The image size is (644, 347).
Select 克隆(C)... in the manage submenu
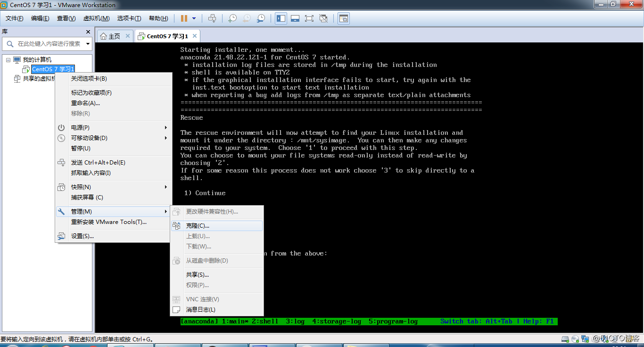coord(217,226)
